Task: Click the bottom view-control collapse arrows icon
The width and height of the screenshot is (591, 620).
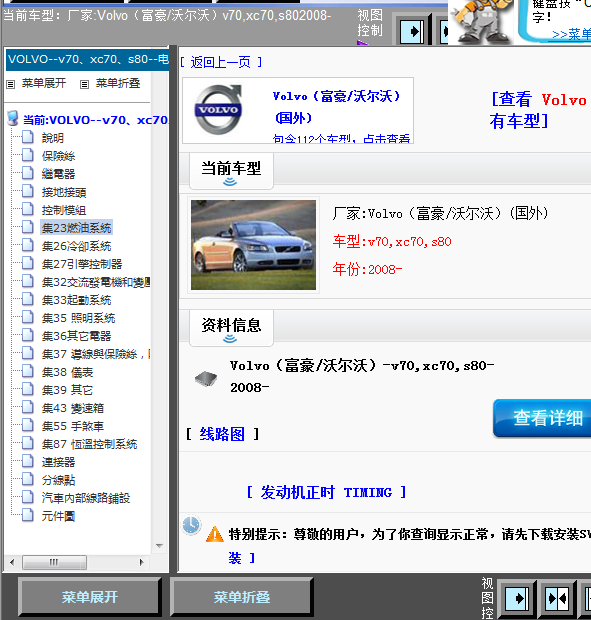Action: click(x=557, y=598)
